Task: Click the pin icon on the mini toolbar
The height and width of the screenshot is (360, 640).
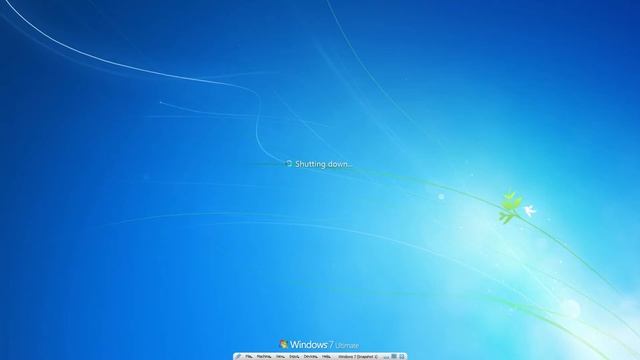Action: (238, 356)
